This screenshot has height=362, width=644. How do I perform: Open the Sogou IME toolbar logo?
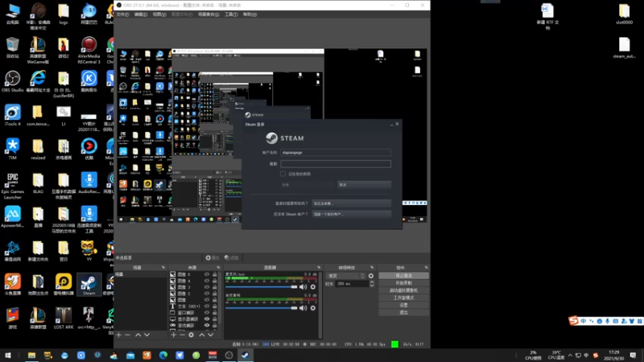(574, 320)
